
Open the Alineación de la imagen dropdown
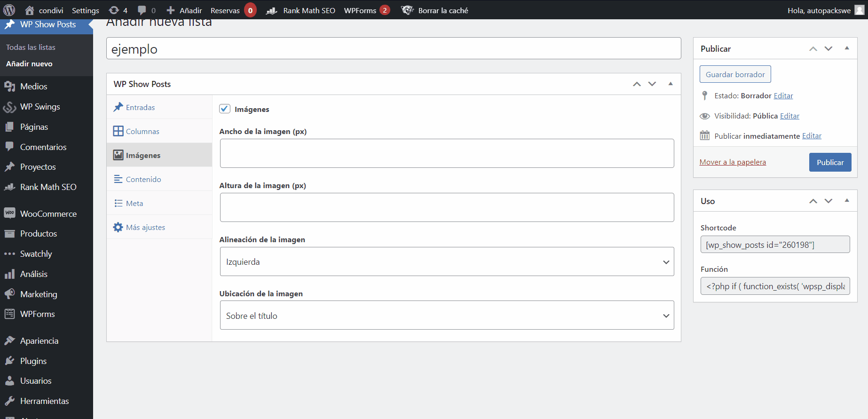click(447, 261)
